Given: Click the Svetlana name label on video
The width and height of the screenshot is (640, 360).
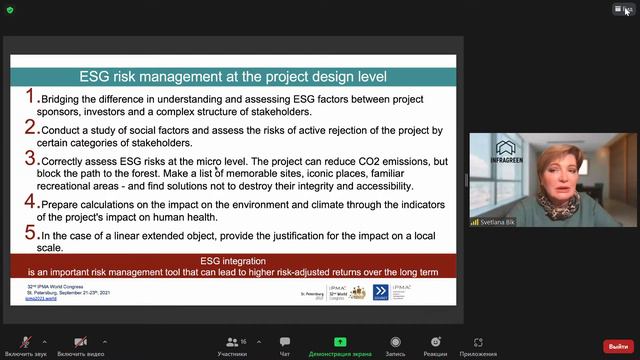Looking at the screenshot, I should tap(493, 222).
